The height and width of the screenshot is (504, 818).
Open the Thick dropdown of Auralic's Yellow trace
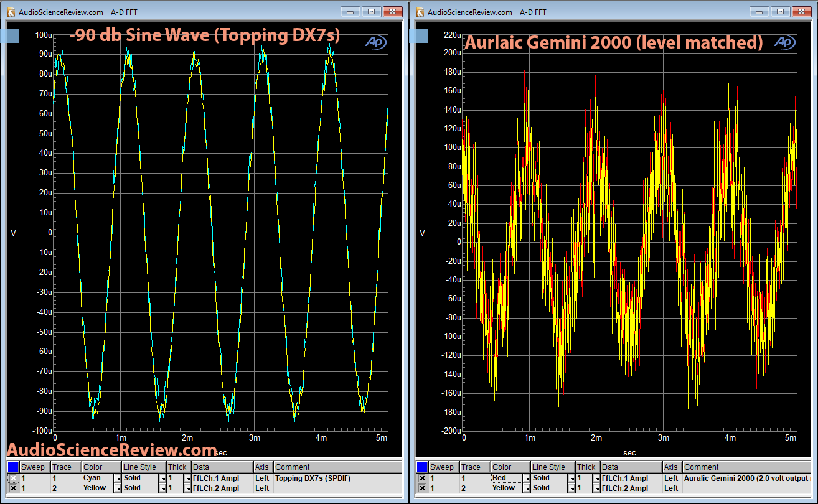596,488
